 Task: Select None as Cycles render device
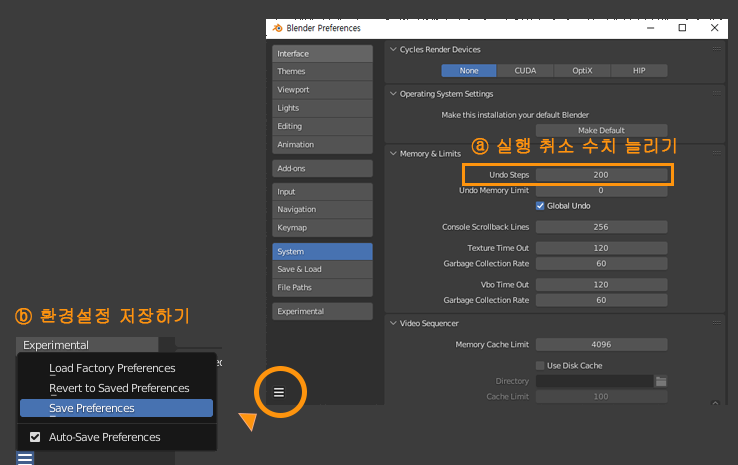click(469, 71)
